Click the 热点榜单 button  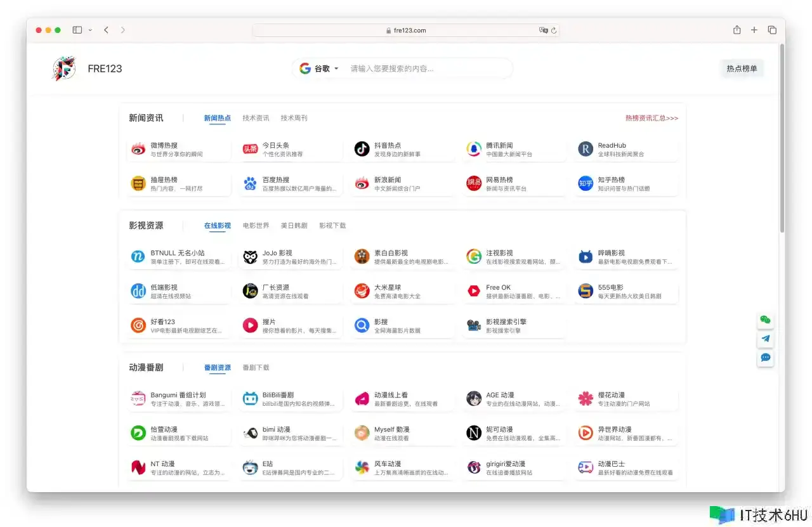click(x=742, y=68)
